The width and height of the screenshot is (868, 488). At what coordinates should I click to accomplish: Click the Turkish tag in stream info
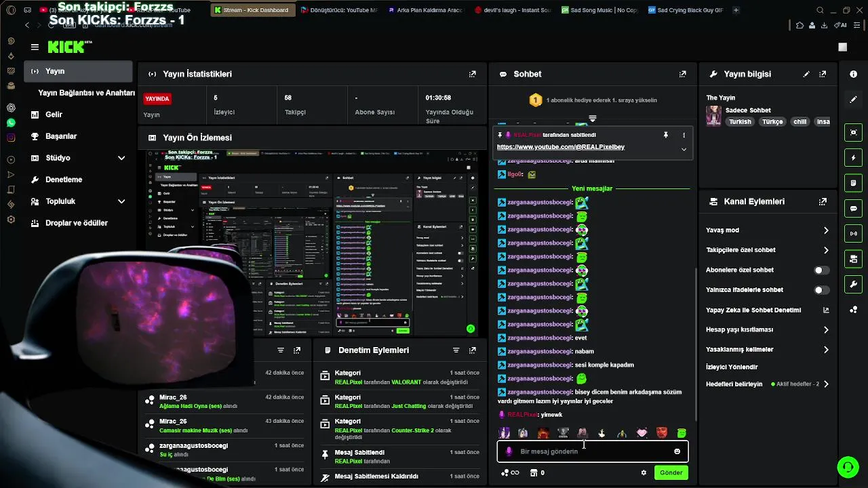740,122
